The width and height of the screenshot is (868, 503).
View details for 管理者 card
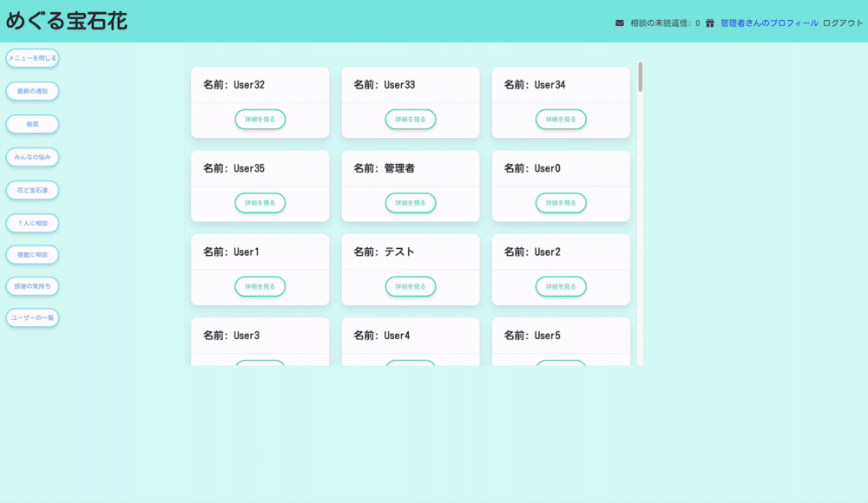pos(411,203)
